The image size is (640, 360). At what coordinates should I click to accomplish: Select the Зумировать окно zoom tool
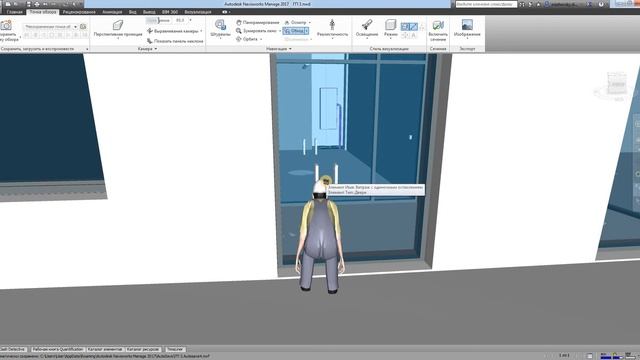click(x=256, y=31)
